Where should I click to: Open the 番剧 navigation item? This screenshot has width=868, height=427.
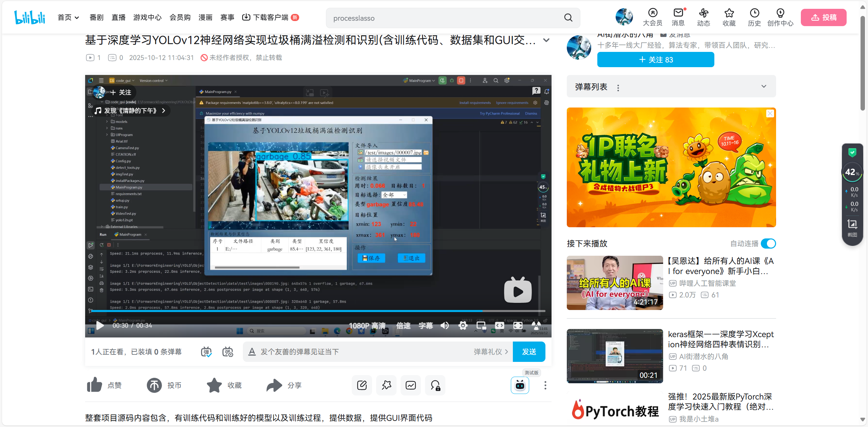(96, 17)
